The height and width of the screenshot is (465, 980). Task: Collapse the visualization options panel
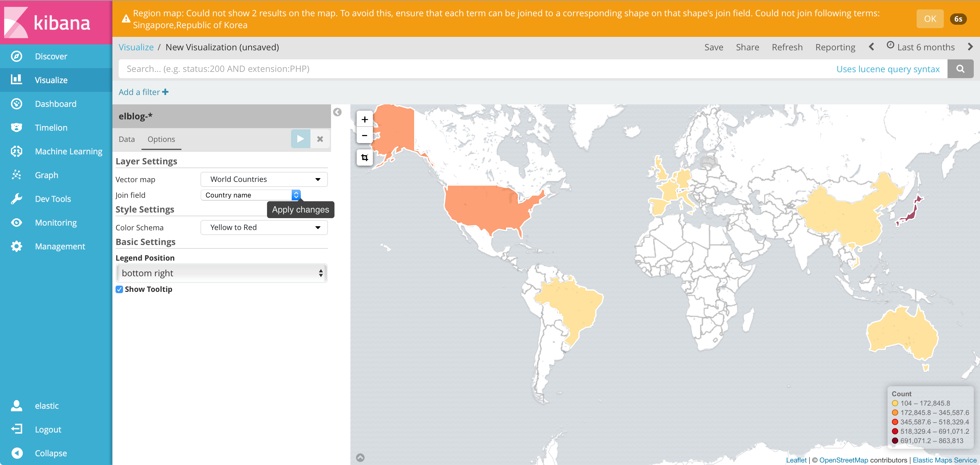337,112
